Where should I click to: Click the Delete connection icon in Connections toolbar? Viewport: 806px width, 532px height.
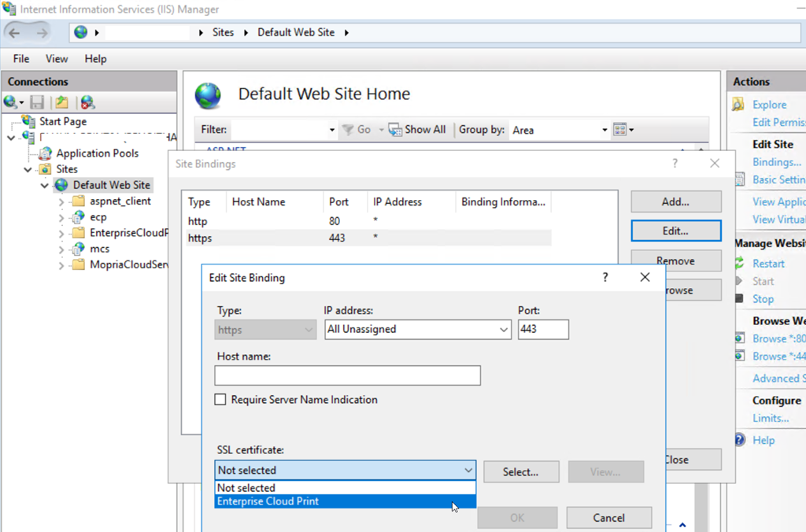(87, 102)
